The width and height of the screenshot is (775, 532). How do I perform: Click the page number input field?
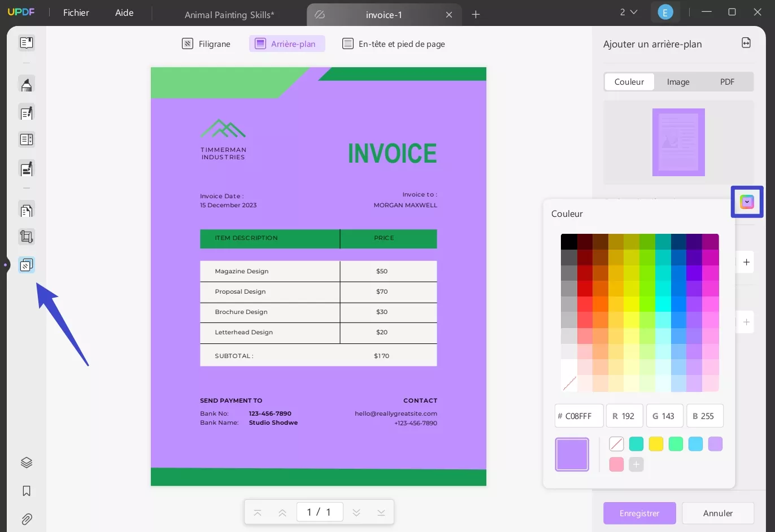(319, 512)
